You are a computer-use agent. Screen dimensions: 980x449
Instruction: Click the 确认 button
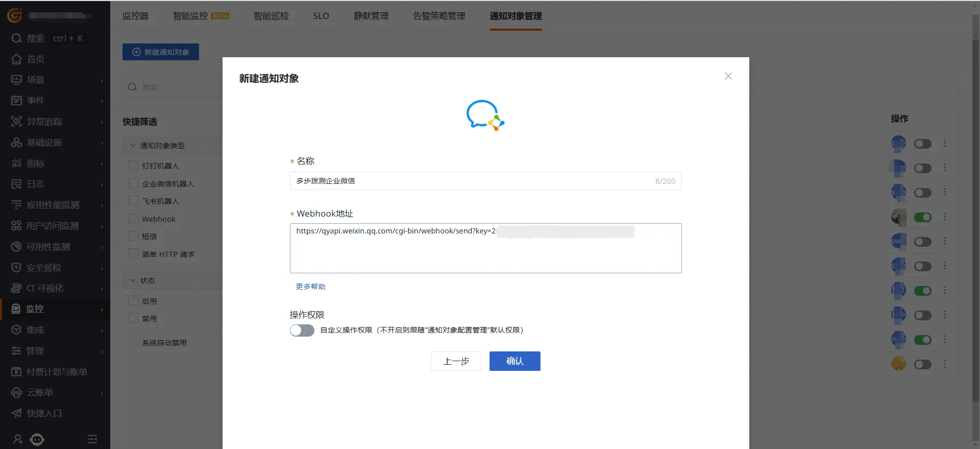tap(514, 361)
